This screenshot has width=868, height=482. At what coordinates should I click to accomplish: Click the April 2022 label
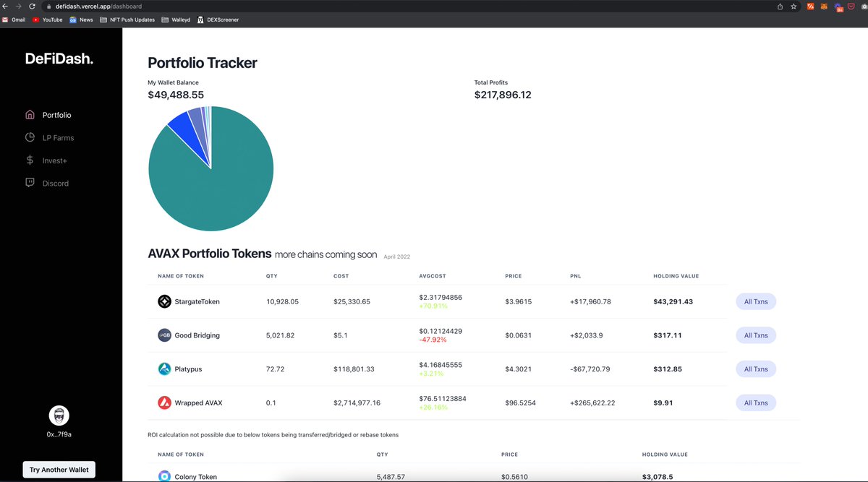click(397, 257)
